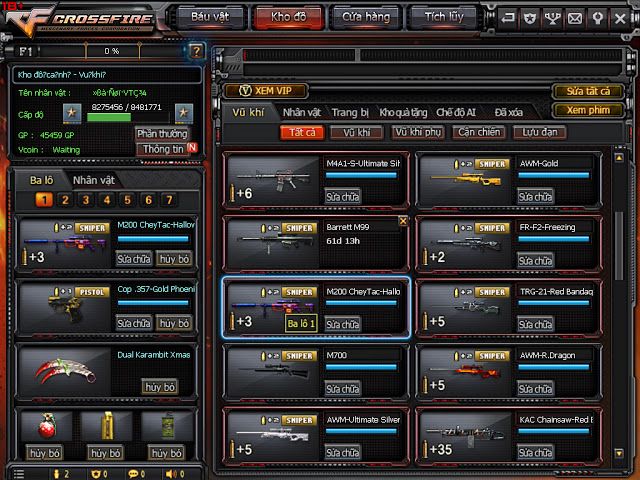
Task: Open the Đã xóa tab
Action: pyautogui.click(x=509, y=112)
